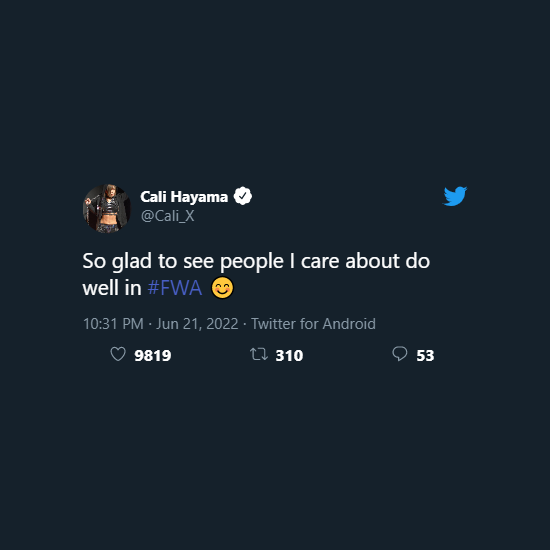Click the smiling blush emoji
Viewport: 550px width, 550px height.
222,288
